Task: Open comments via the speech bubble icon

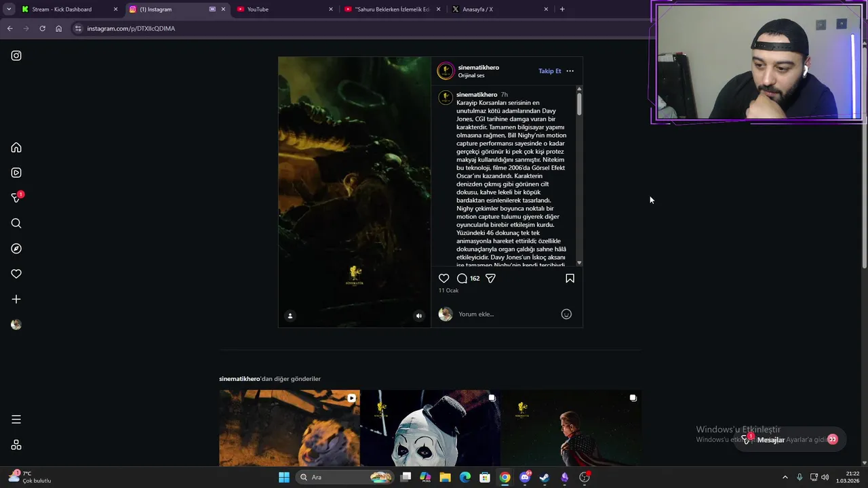Action: (x=462, y=279)
